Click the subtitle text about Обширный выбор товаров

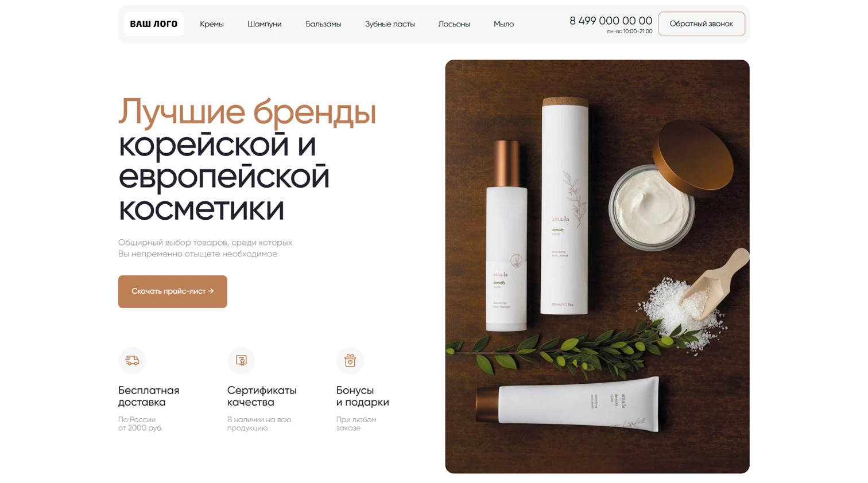(x=206, y=248)
